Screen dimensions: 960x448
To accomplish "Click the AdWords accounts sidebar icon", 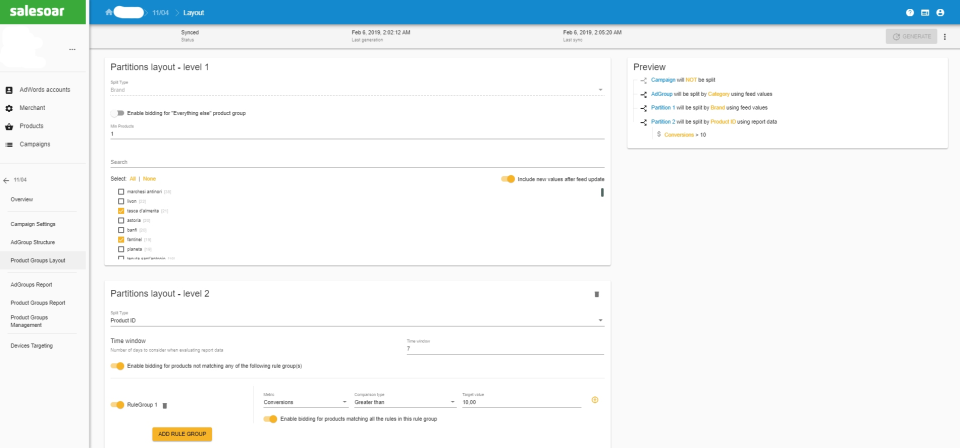I will click(x=9, y=90).
